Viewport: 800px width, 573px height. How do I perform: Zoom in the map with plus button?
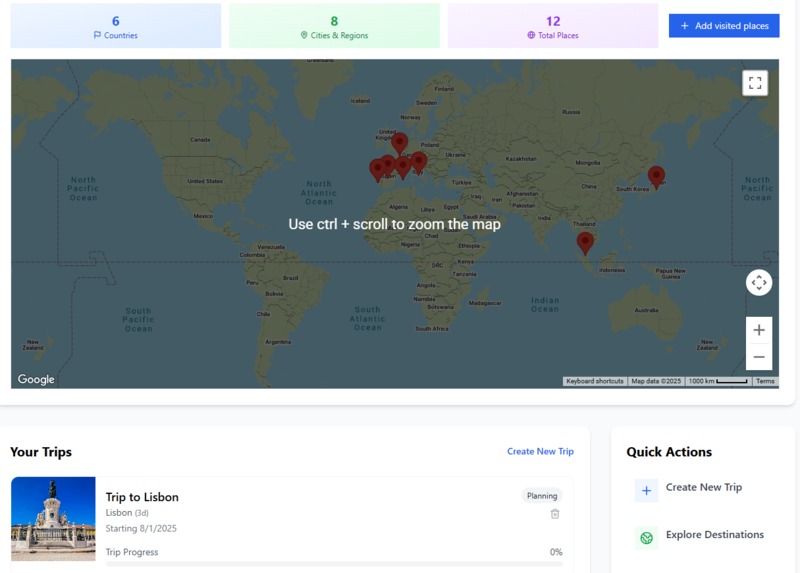coord(759,330)
